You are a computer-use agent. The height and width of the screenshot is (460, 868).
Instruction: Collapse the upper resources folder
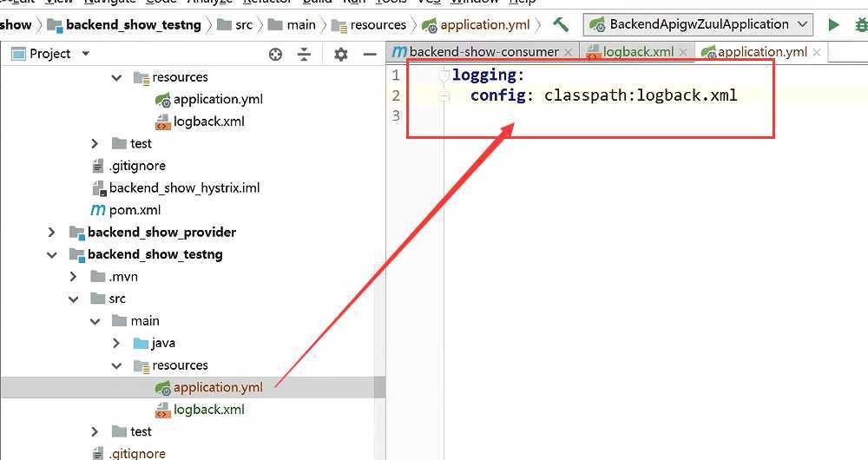(x=116, y=77)
